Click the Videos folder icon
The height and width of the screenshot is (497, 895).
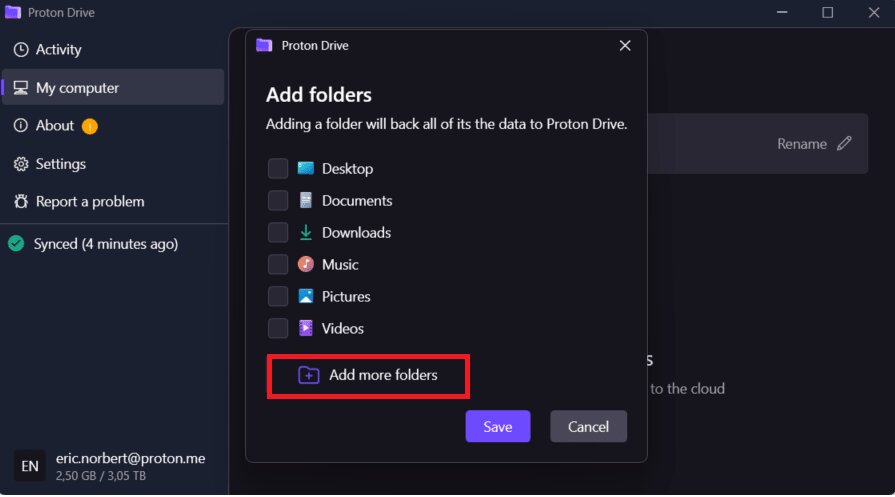(306, 328)
